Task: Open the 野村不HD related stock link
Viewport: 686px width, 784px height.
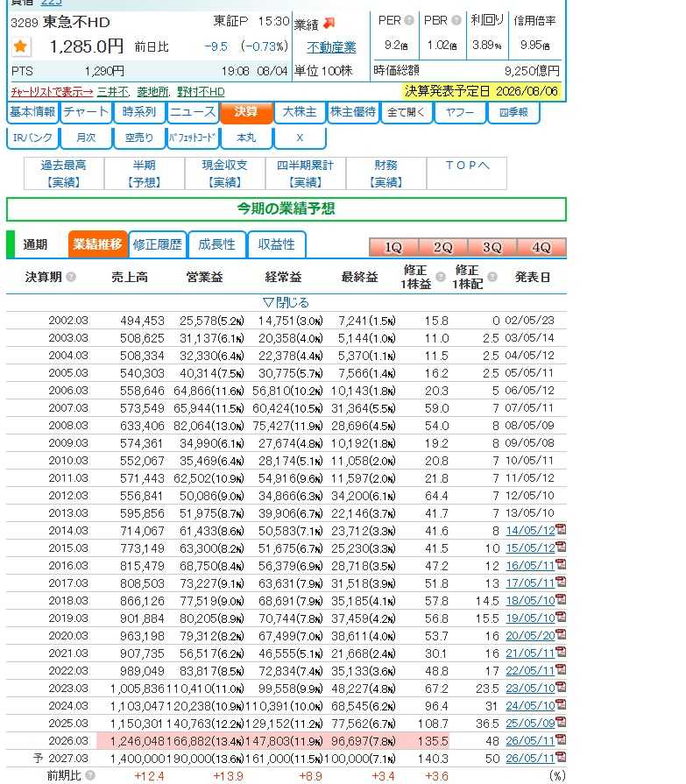Action: [x=201, y=92]
